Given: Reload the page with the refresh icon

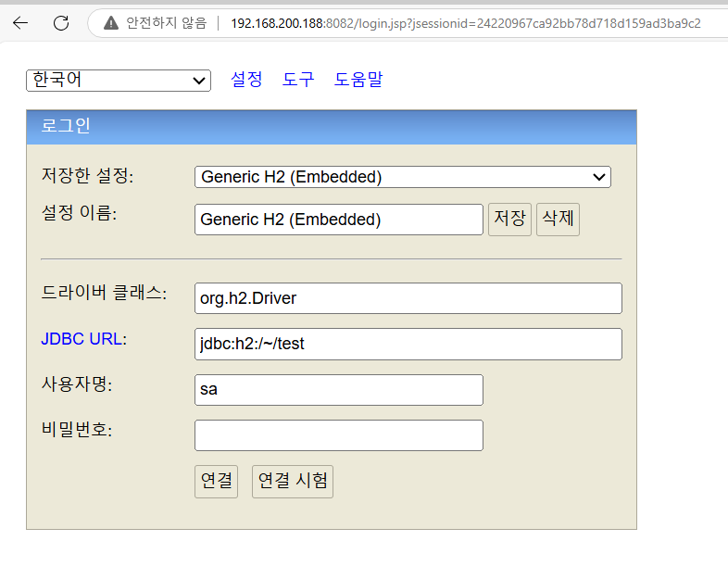Looking at the screenshot, I should pyautogui.click(x=61, y=23).
